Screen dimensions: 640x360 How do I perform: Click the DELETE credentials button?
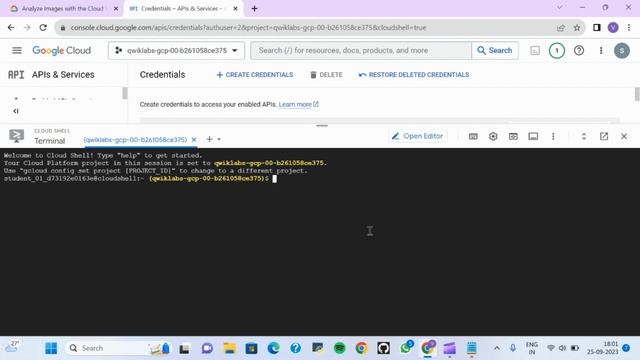[326, 75]
